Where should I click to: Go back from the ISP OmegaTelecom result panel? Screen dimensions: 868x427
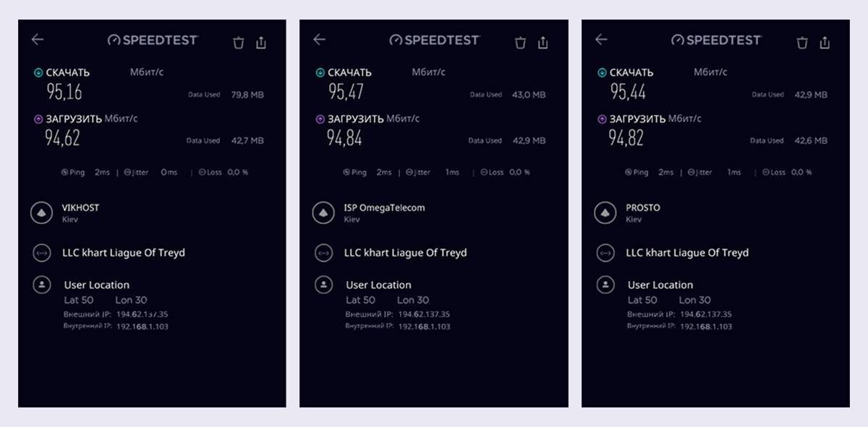(x=320, y=40)
